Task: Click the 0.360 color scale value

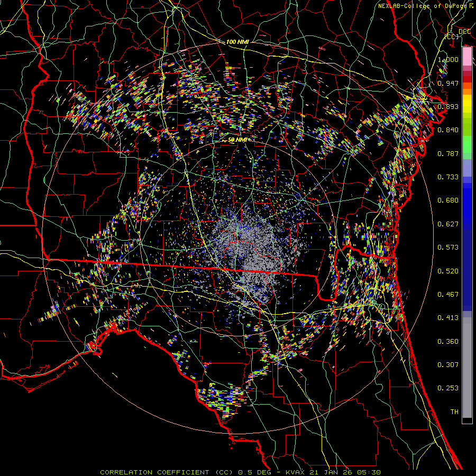Action: pos(448,342)
